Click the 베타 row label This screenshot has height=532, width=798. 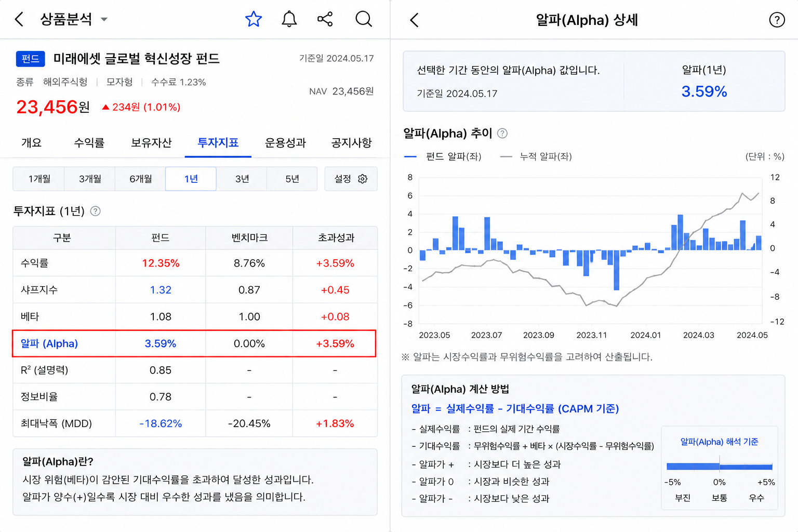tap(30, 316)
